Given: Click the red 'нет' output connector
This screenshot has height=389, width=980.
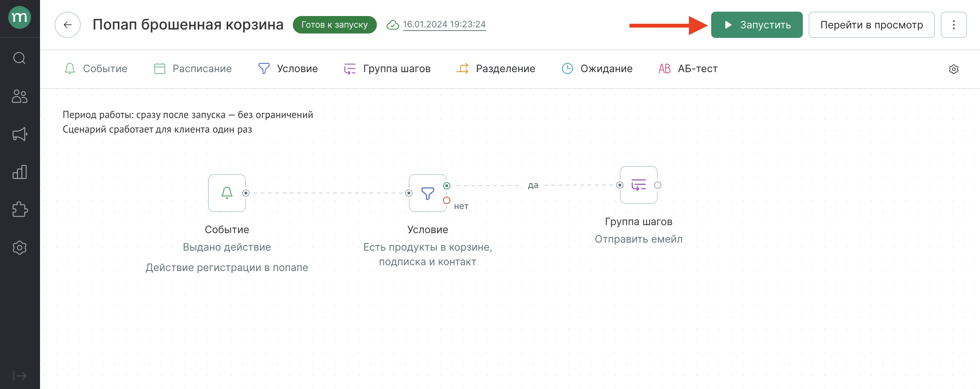Looking at the screenshot, I should tap(447, 200).
